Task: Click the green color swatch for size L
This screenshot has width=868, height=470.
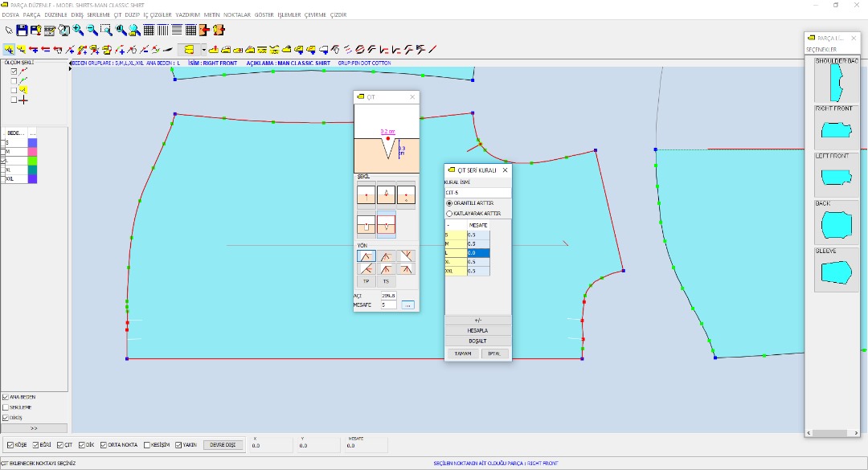Action: (32, 161)
